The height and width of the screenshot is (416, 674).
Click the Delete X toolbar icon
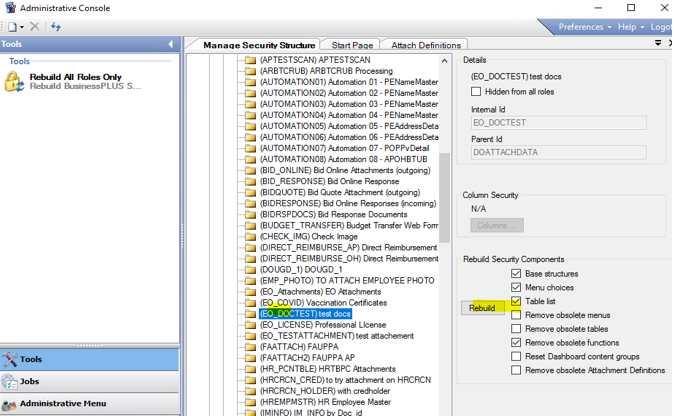pos(34,27)
